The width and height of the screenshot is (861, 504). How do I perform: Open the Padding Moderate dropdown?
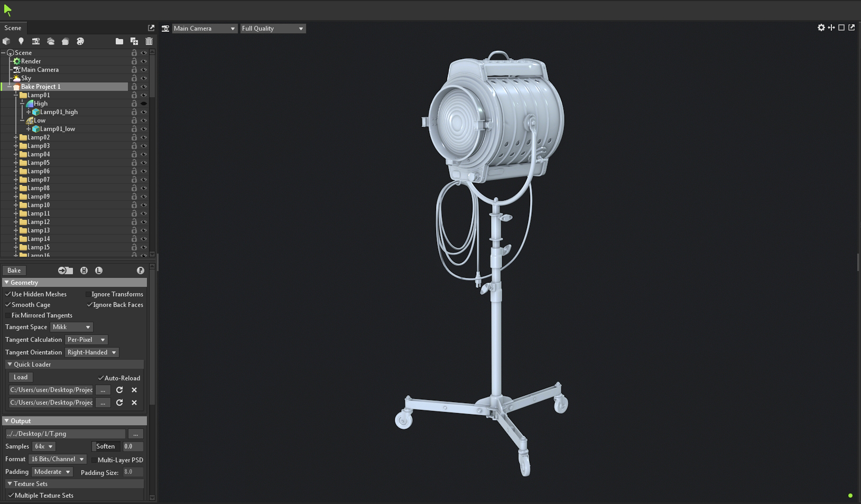pos(52,472)
